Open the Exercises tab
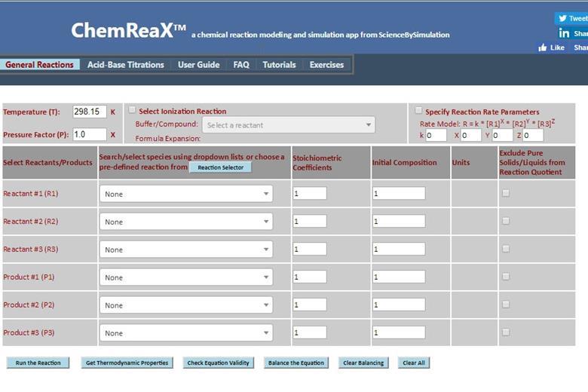The height and width of the screenshot is (392, 588). (x=326, y=65)
